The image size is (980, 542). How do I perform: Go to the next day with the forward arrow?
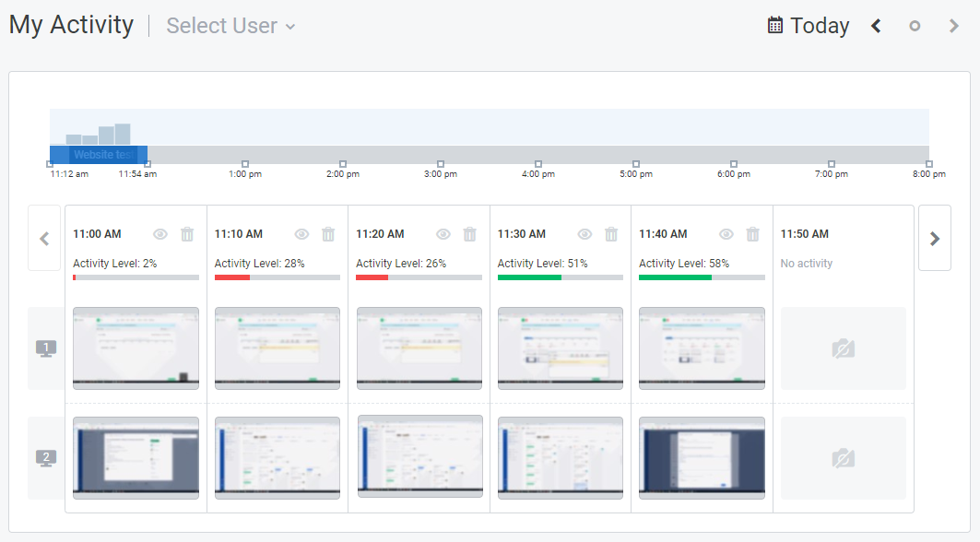click(954, 27)
